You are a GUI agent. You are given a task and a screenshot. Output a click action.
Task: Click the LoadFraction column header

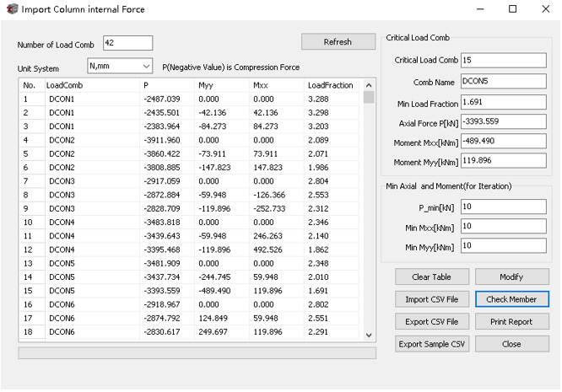331,85
